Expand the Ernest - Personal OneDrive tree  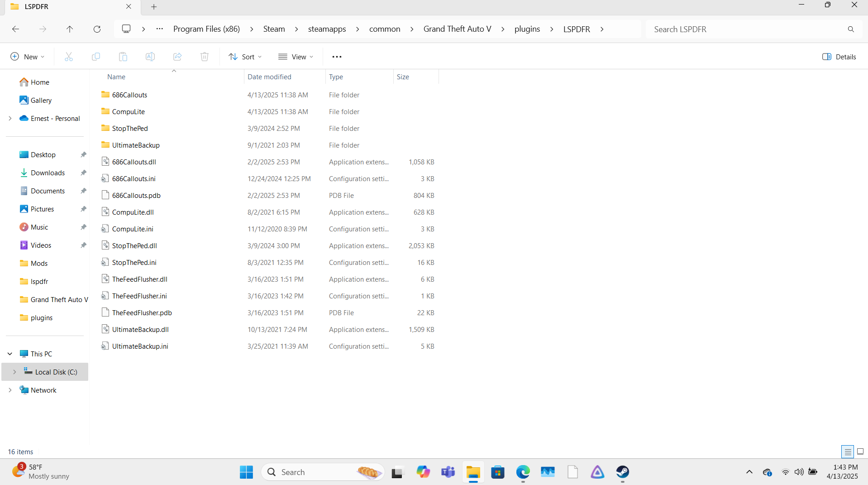10,118
